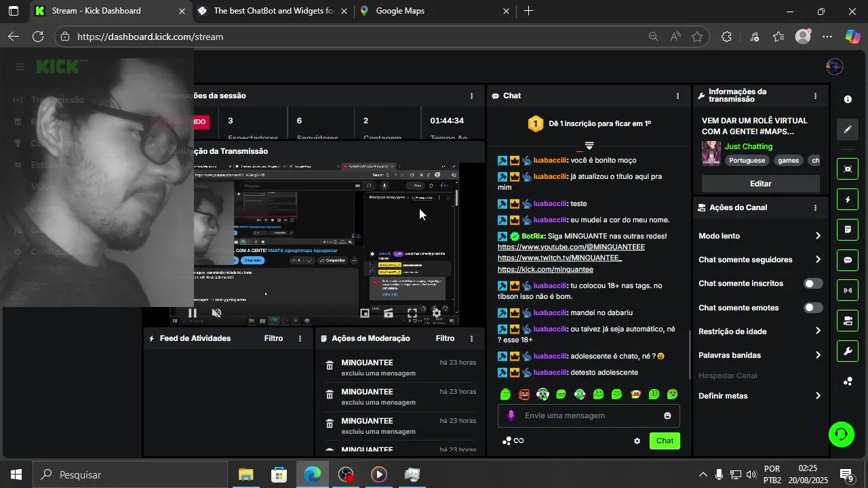Viewport: 868px width, 488px height.
Task: Click the camera panel icon in right sidebar
Action: coord(848,321)
